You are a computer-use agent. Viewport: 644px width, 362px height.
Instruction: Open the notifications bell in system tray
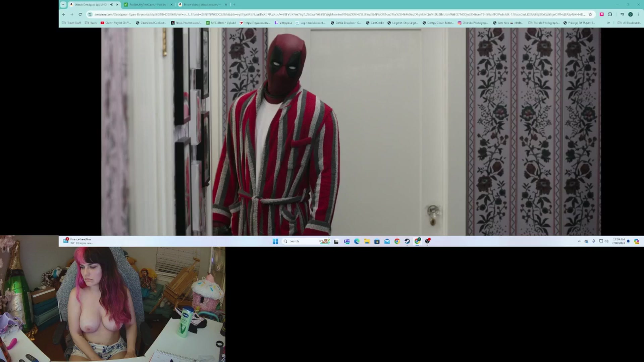pyautogui.click(x=628, y=241)
